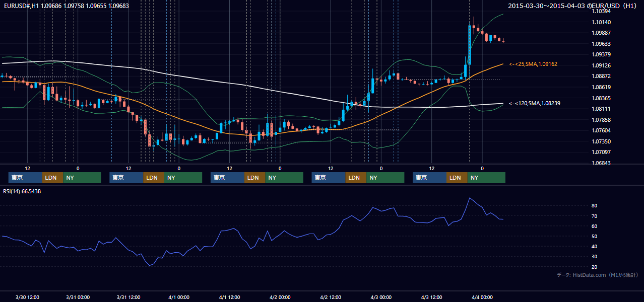Screen dimensions: 644x302
Task: Select the NY session block for 4/1
Action: click(284, 178)
